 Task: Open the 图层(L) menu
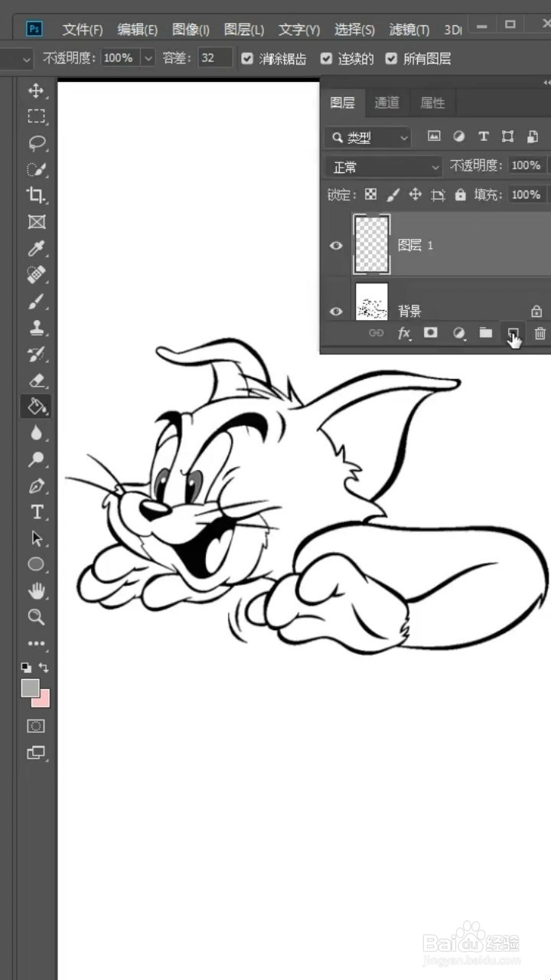[x=244, y=30]
